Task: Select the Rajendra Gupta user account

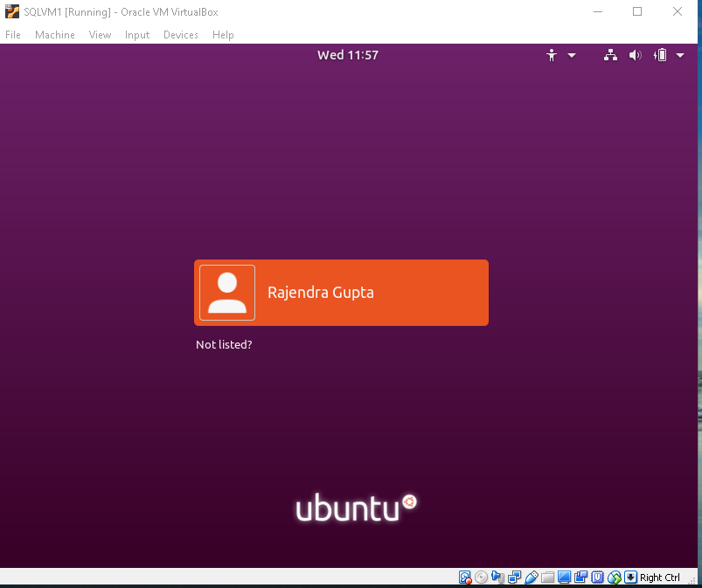Action: pyautogui.click(x=341, y=293)
